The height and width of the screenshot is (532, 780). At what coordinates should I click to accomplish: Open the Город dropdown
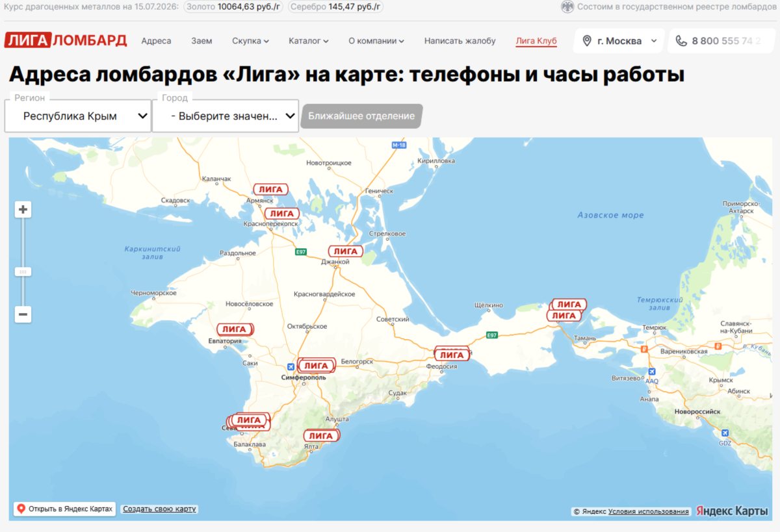(226, 116)
